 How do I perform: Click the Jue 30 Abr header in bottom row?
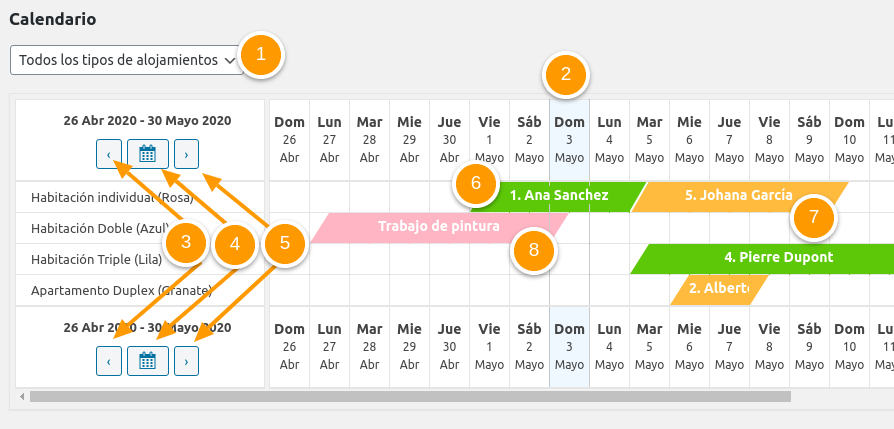pyautogui.click(x=449, y=346)
